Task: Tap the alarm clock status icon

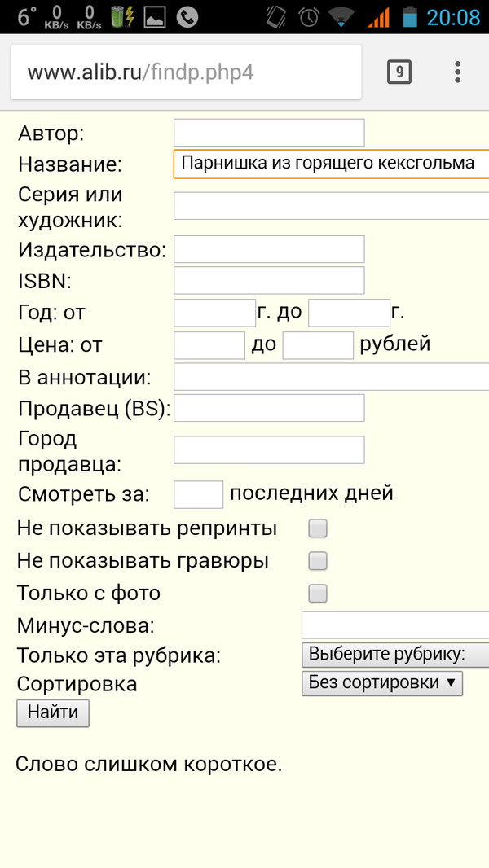Action: point(309,16)
